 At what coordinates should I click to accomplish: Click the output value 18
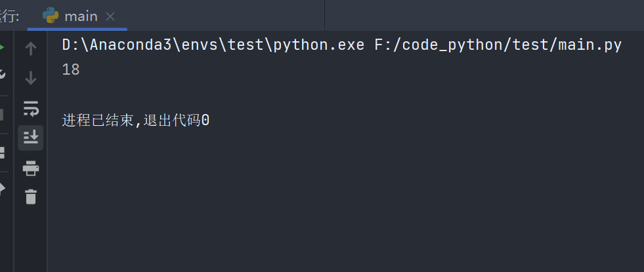tap(71, 69)
